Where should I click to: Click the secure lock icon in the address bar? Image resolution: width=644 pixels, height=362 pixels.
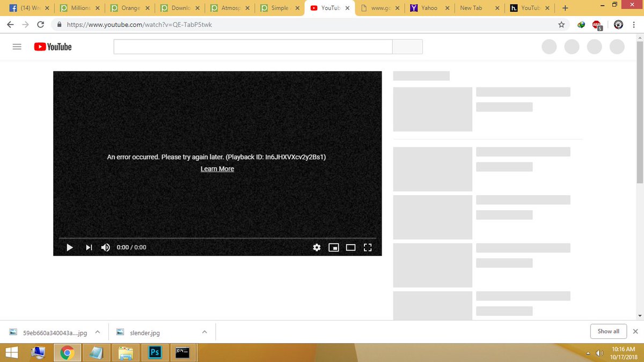point(60,25)
